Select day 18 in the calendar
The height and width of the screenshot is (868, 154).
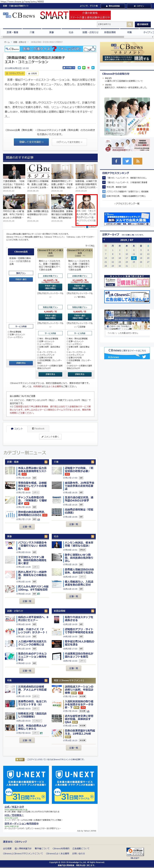134,258
